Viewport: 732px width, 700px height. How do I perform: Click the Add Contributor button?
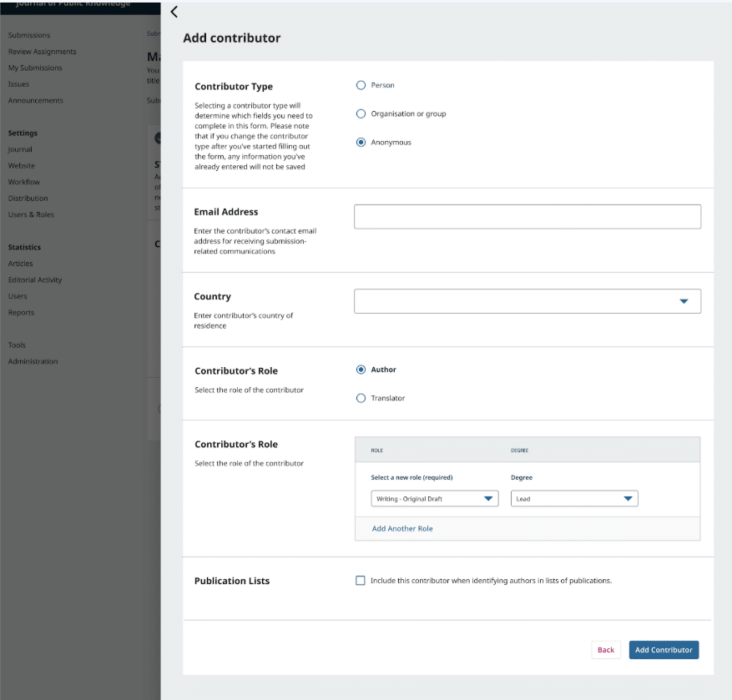coord(664,650)
